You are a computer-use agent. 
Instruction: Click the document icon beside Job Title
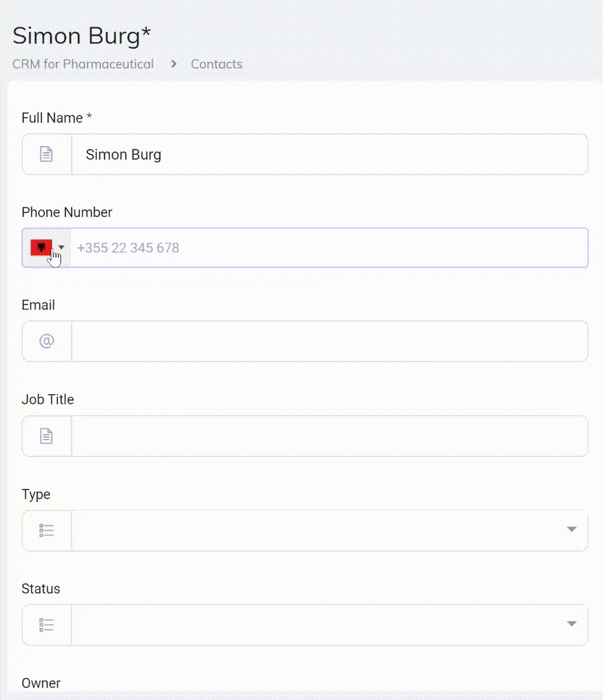(x=46, y=436)
